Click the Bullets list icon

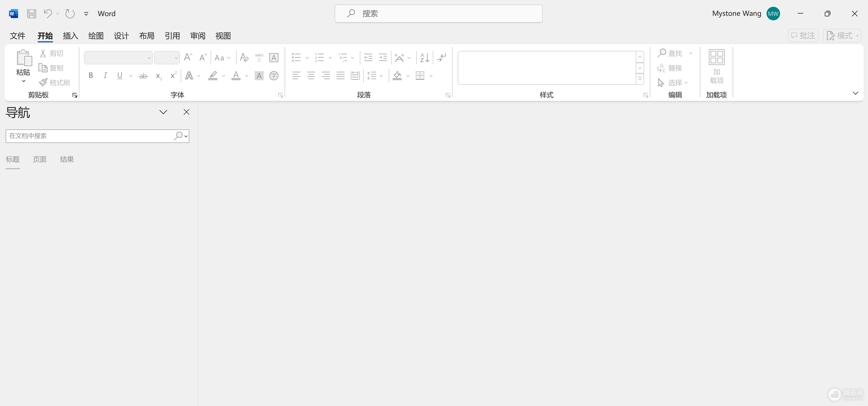pyautogui.click(x=296, y=58)
